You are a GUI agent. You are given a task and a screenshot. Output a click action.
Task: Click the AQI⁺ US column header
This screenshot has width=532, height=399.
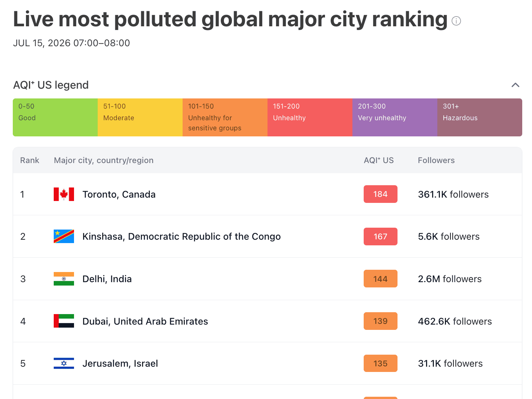(379, 160)
